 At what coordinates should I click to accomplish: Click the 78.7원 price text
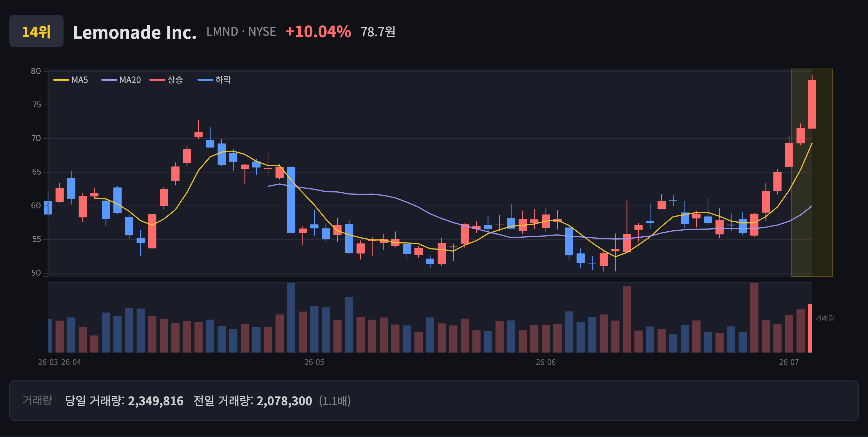coord(378,32)
